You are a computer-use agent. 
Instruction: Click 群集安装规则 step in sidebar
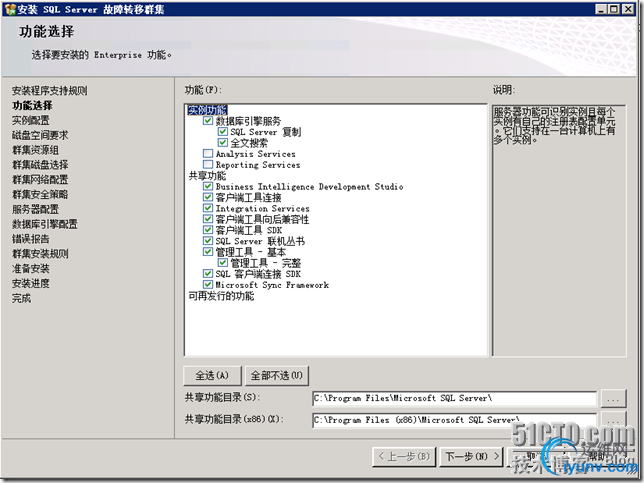(x=40, y=253)
